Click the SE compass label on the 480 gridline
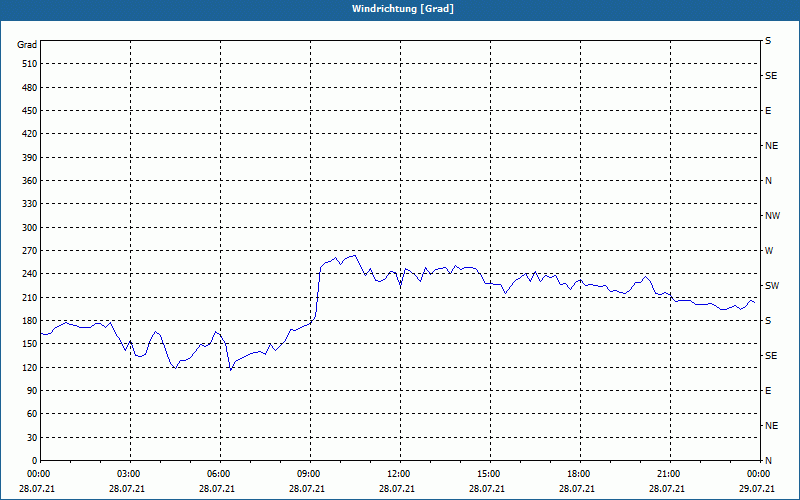Viewport: 800px width, 500px height. pyautogui.click(x=771, y=76)
